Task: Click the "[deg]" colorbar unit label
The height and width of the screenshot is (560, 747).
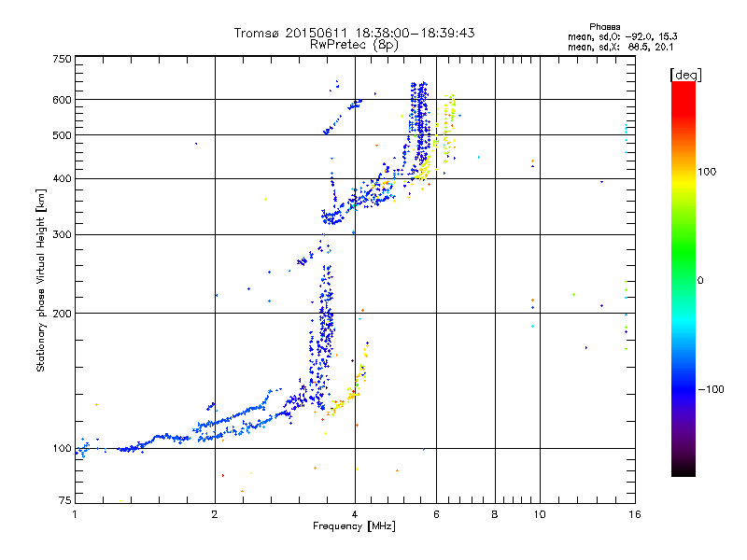Action: 685,75
